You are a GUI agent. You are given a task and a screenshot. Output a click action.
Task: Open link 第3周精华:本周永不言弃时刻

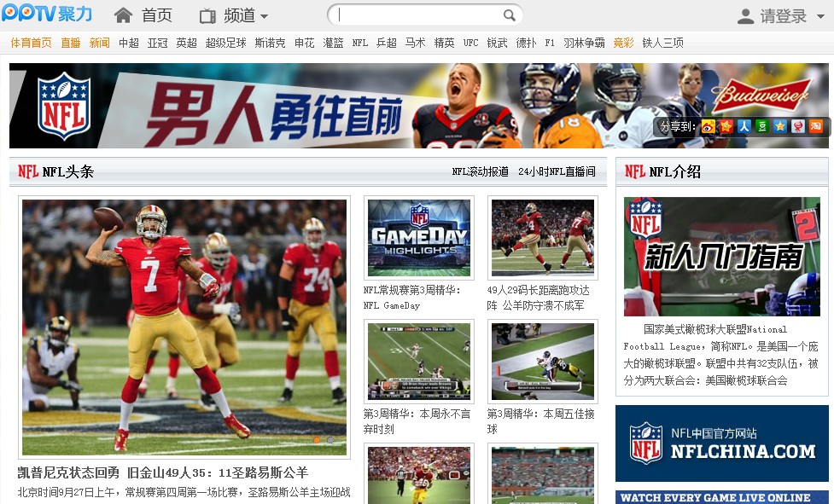[417, 421]
